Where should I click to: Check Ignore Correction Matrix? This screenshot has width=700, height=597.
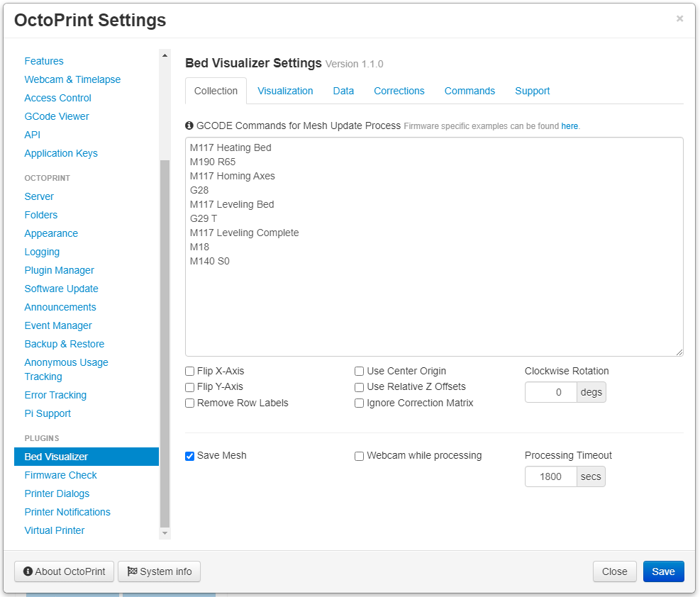tap(359, 403)
